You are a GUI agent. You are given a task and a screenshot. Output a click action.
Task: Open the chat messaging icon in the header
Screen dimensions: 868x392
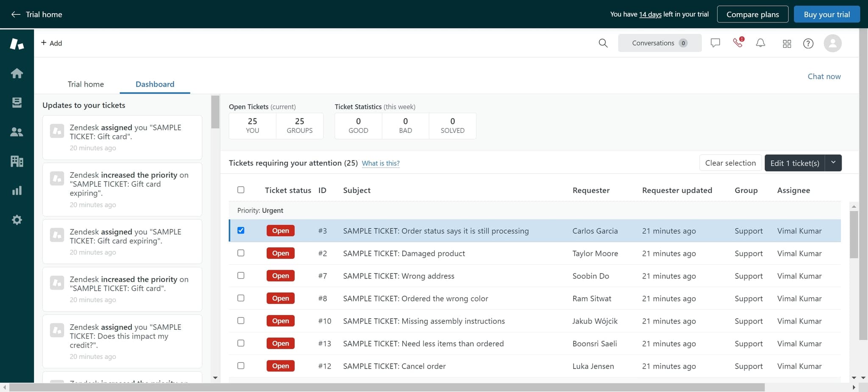click(x=715, y=42)
